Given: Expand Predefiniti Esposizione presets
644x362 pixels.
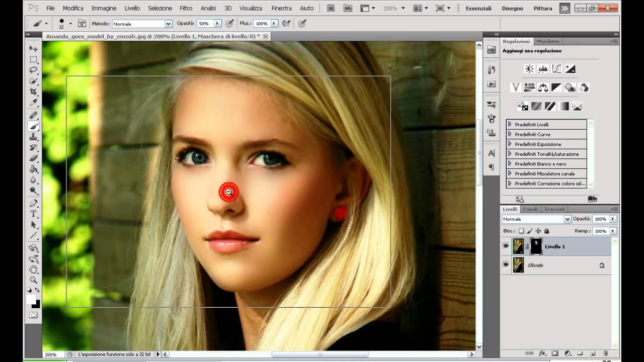Looking at the screenshot, I should (x=510, y=144).
